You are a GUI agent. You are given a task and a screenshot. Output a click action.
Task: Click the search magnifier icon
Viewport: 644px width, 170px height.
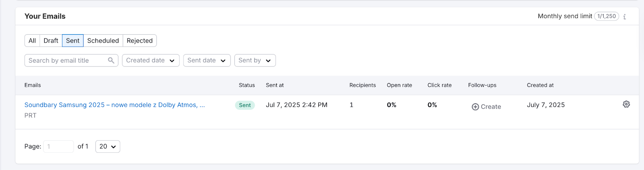tap(111, 60)
